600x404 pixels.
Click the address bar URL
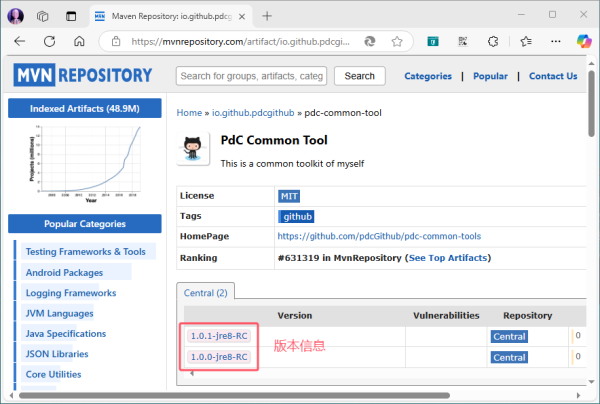(x=240, y=41)
